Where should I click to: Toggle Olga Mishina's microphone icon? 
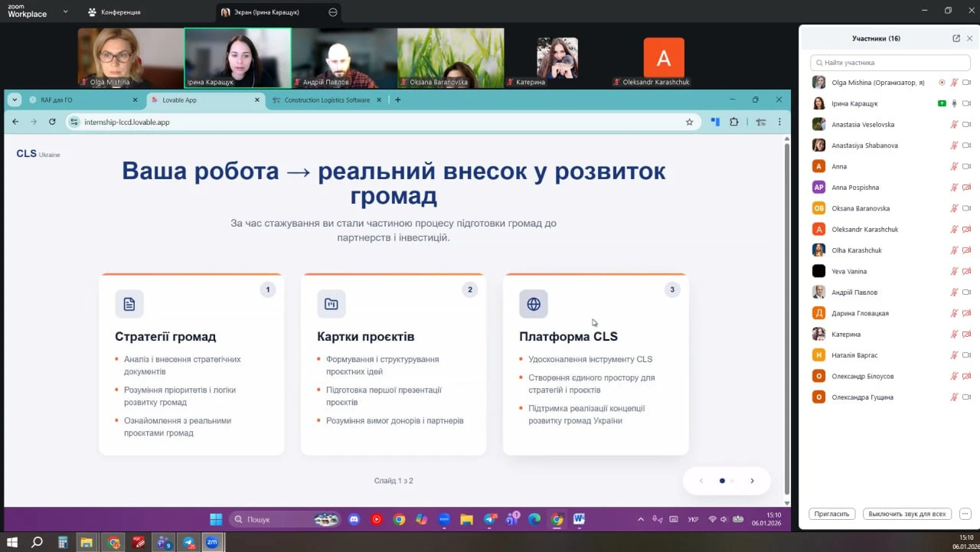tap(954, 83)
